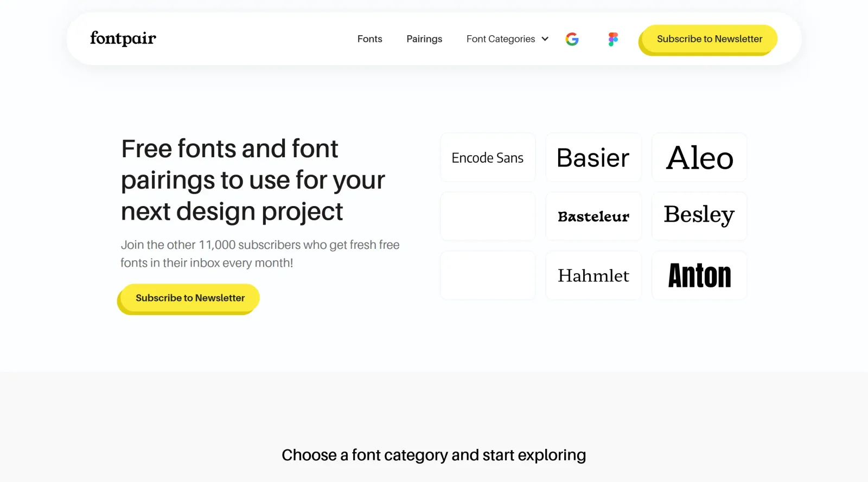
Task: Select the Hahmlet font tile
Action: pyautogui.click(x=593, y=275)
